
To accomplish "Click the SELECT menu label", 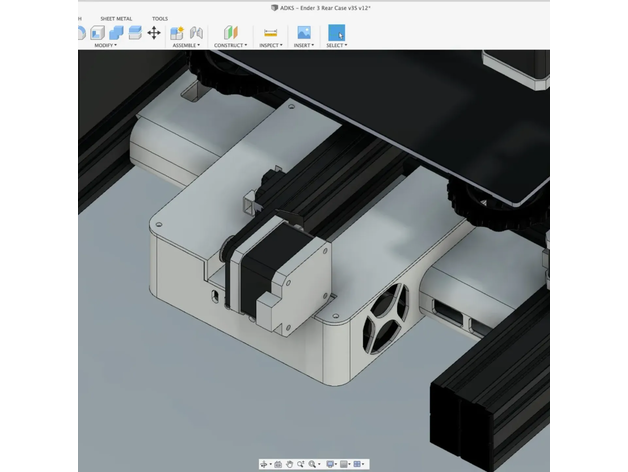I will [x=336, y=45].
